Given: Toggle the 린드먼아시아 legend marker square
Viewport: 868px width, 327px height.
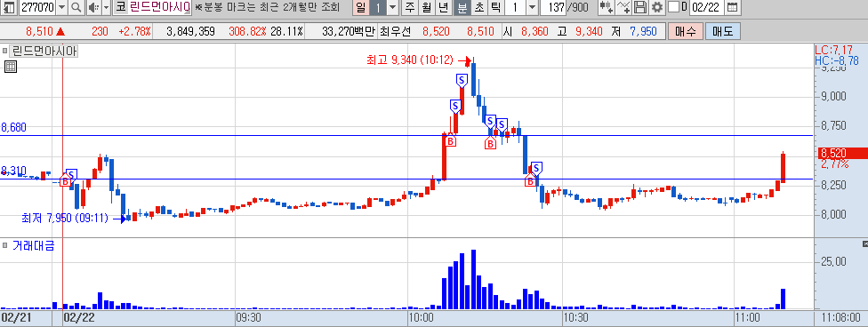Looking at the screenshot, I should pos(4,52).
